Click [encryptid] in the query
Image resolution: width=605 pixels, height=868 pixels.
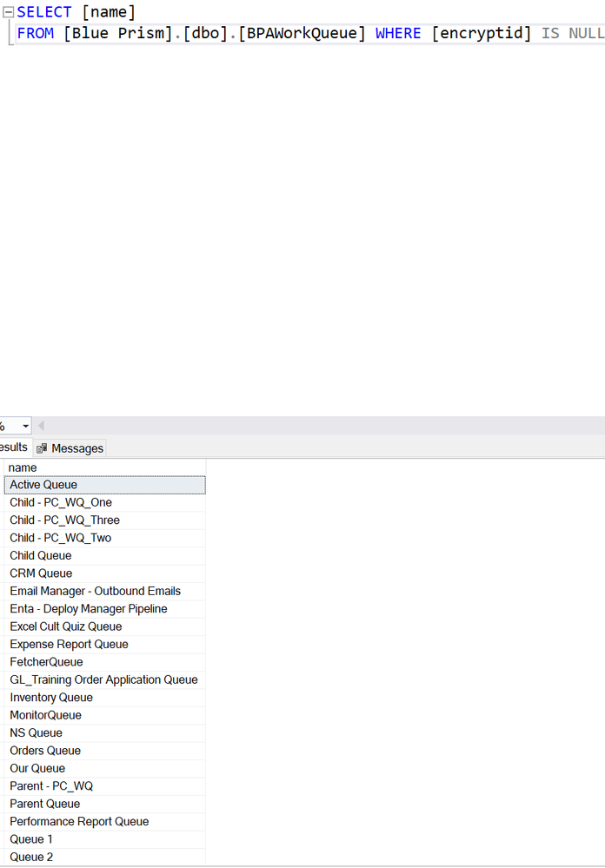[x=481, y=33]
